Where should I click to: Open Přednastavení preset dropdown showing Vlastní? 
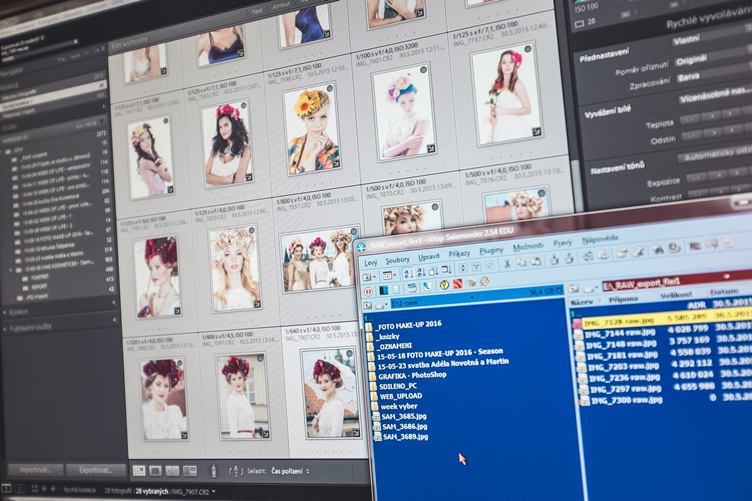point(712,37)
